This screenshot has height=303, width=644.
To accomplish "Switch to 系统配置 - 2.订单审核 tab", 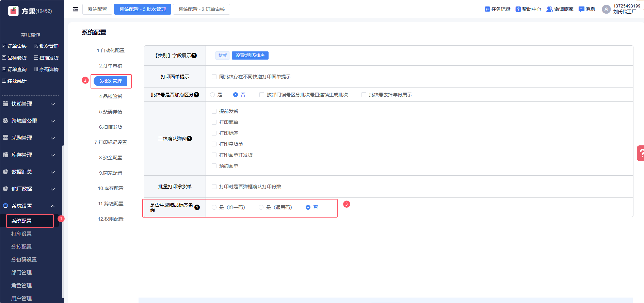I will click(x=202, y=9).
